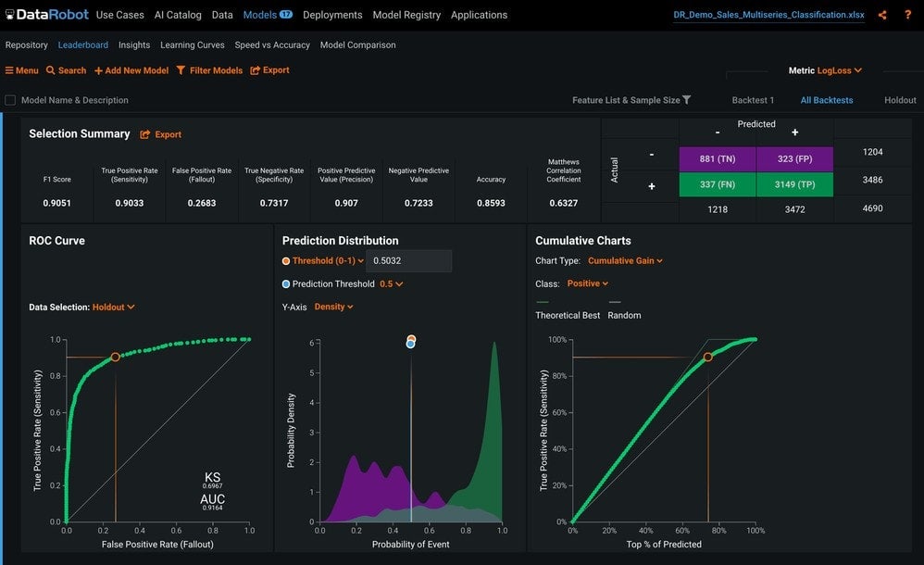Viewport: 924px width, 565px height.
Task: Open Use Cases in top navigation
Action: 119,15
